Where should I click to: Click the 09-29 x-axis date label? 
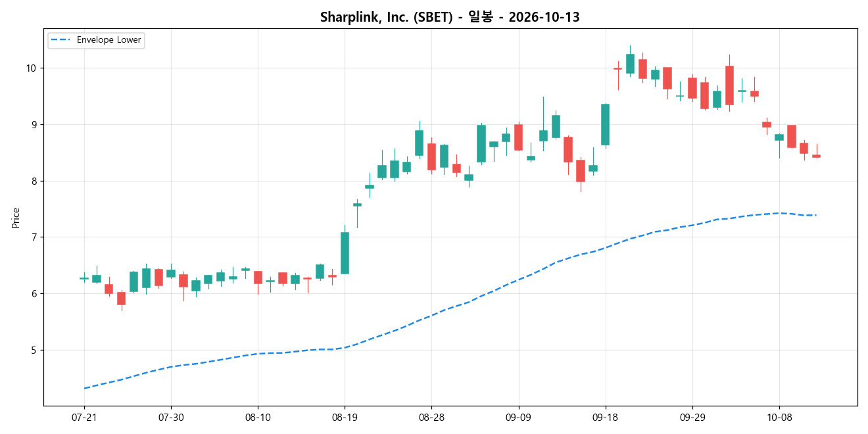click(x=692, y=418)
